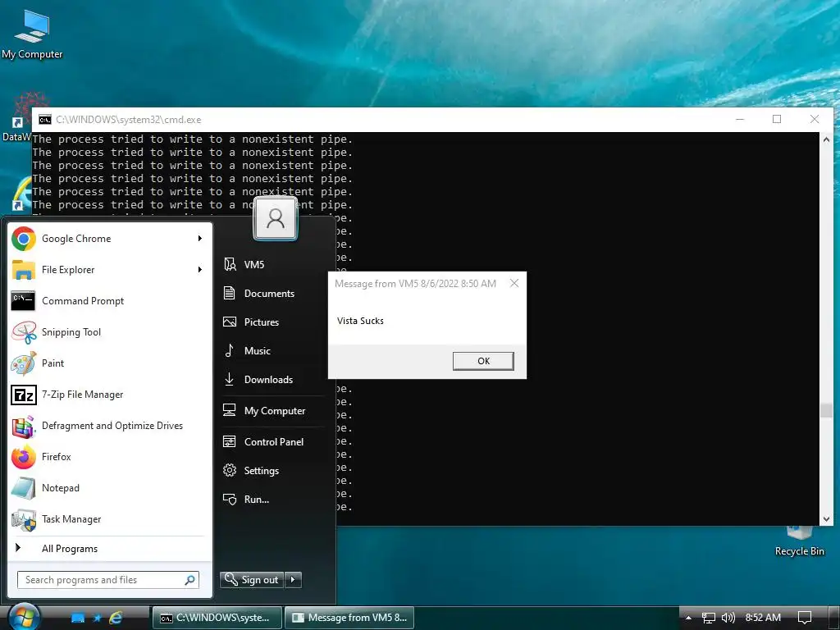The width and height of the screenshot is (840, 630).
Task: Minimize the cmd.exe window
Action: [740, 119]
